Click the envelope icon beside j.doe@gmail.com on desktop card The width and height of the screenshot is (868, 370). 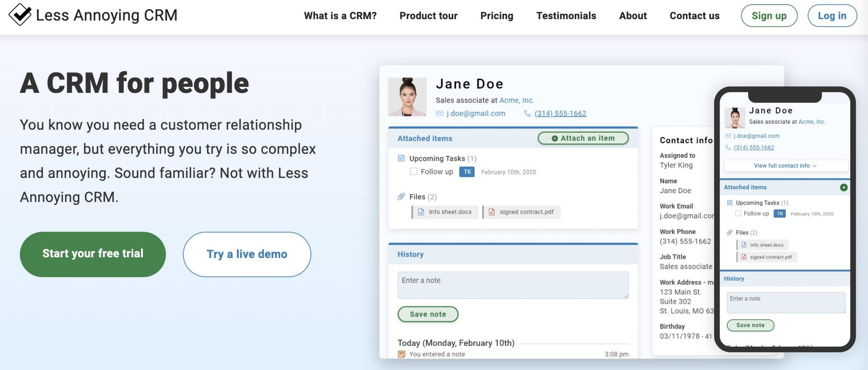[440, 114]
